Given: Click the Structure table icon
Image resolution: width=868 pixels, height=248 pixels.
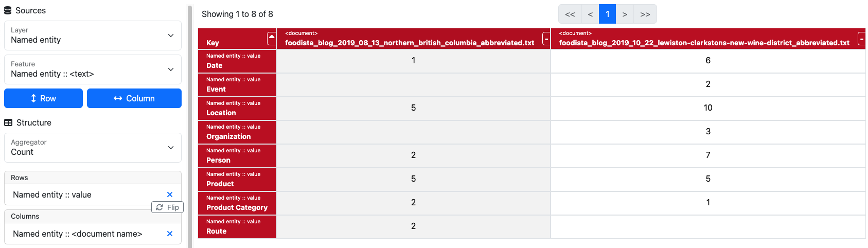Looking at the screenshot, I should click(x=8, y=122).
